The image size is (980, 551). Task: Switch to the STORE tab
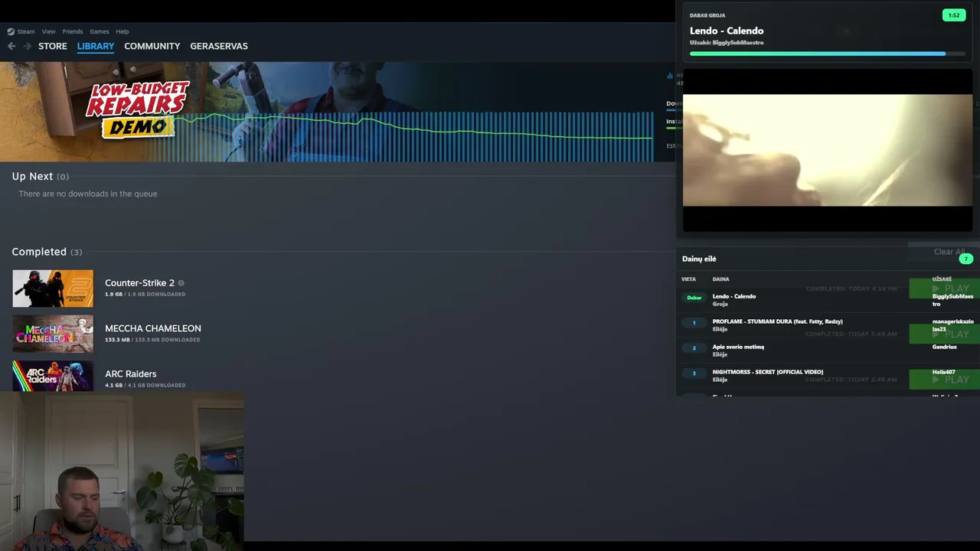[x=53, y=46]
